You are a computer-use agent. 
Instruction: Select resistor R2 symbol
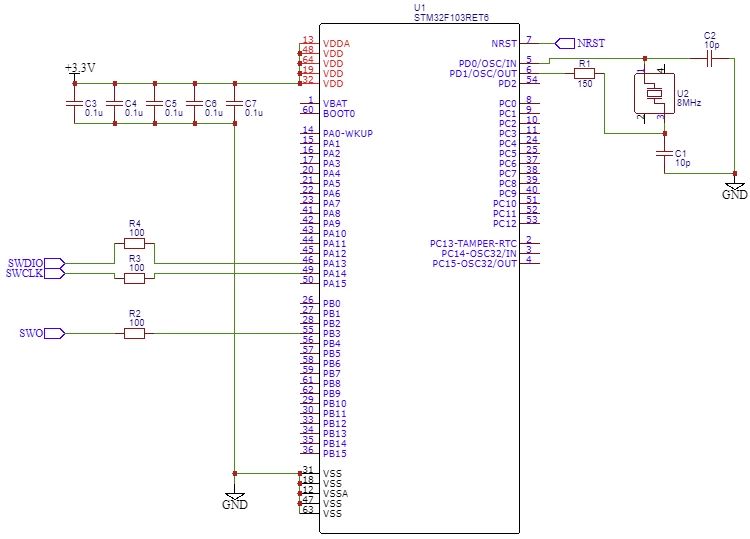pos(134,333)
